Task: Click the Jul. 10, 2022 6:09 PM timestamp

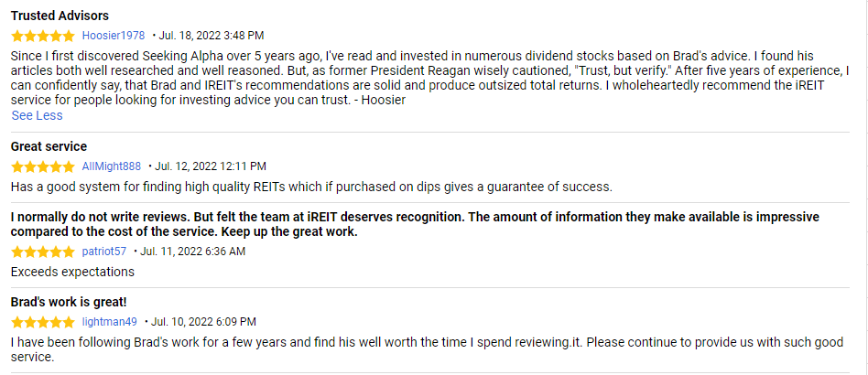Action: [x=204, y=322]
